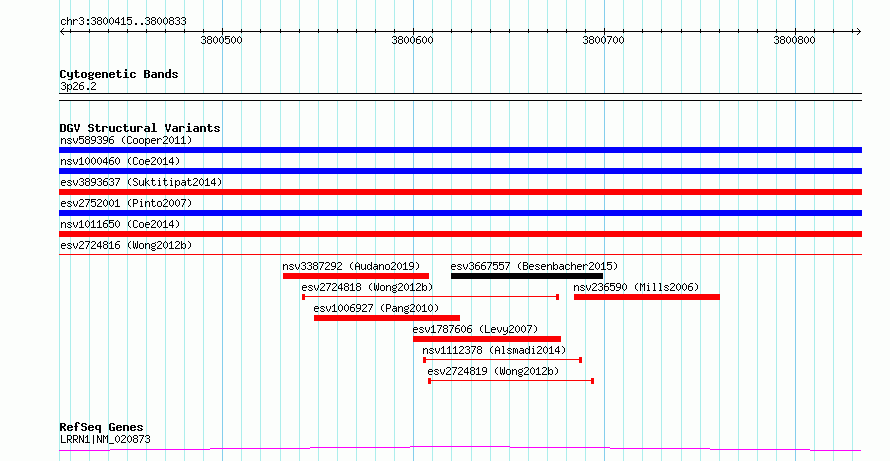
Task: Select the blue bar under nsv589396
Action: point(460,150)
